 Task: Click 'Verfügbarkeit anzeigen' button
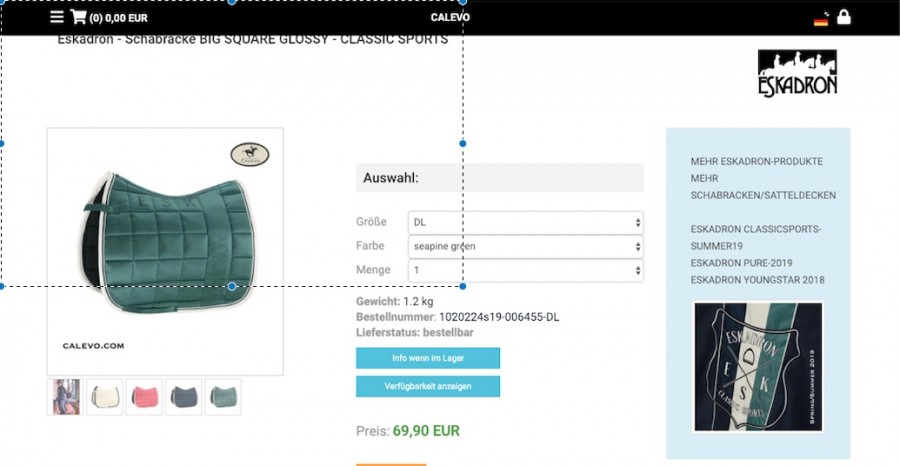[x=428, y=386]
